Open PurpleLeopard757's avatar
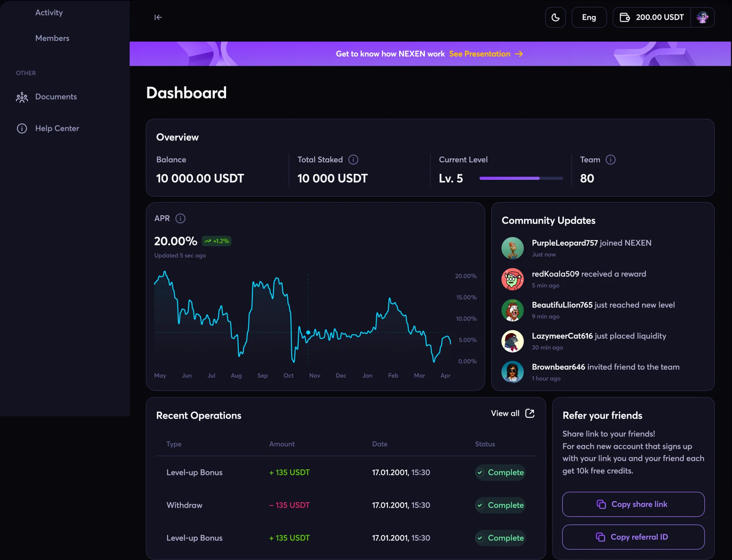 point(512,248)
